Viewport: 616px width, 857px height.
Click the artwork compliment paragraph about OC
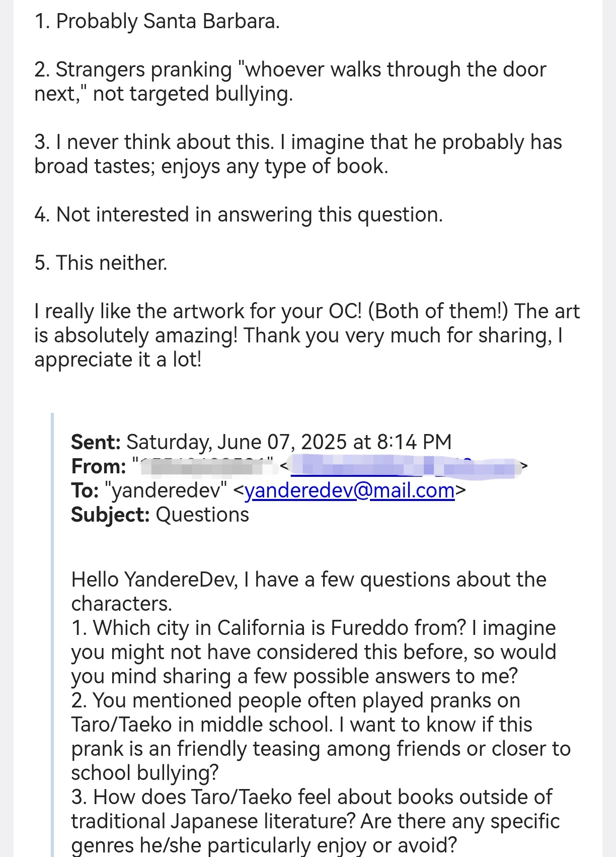click(x=307, y=335)
